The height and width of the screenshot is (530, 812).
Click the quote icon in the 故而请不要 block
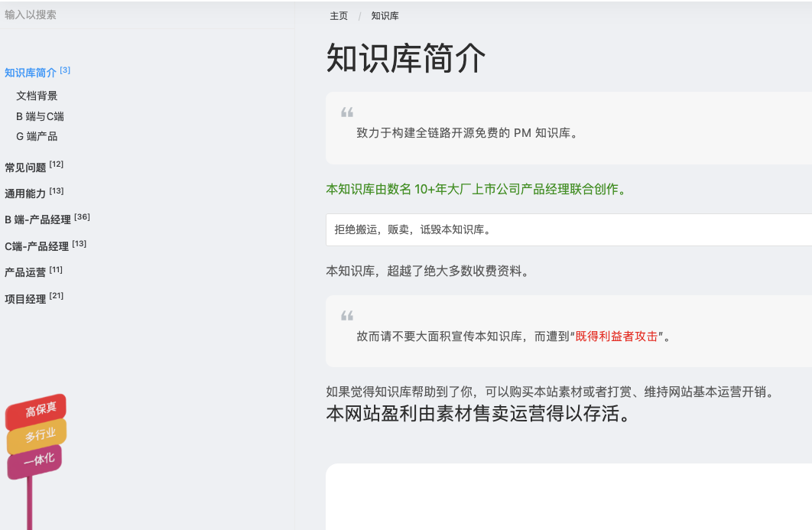(349, 315)
